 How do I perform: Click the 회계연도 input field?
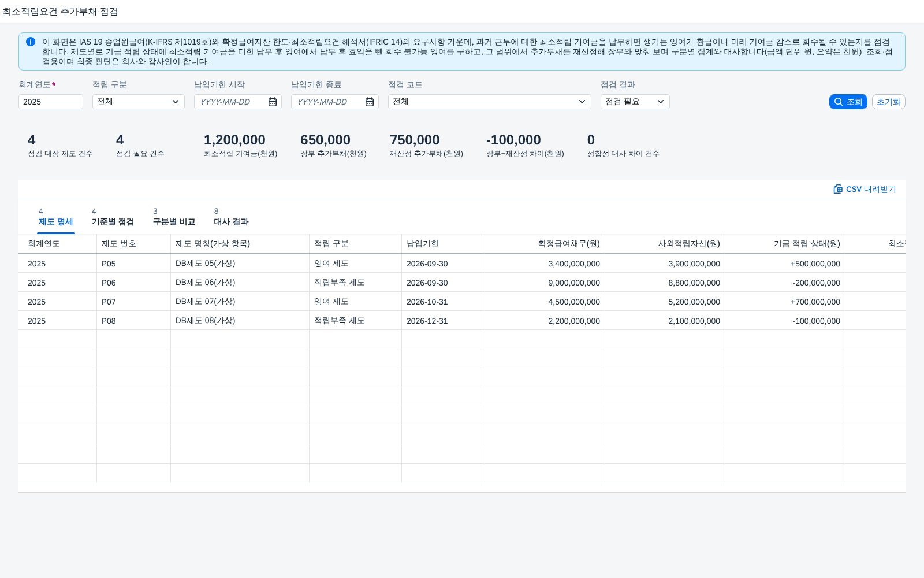pos(51,102)
